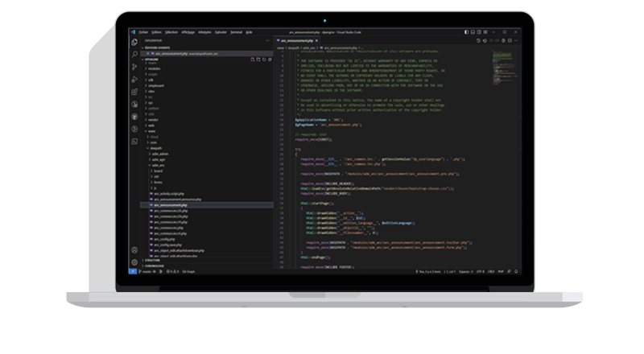Open the Search view in activity bar
Screen dimensions: 644x354
coord(134,54)
